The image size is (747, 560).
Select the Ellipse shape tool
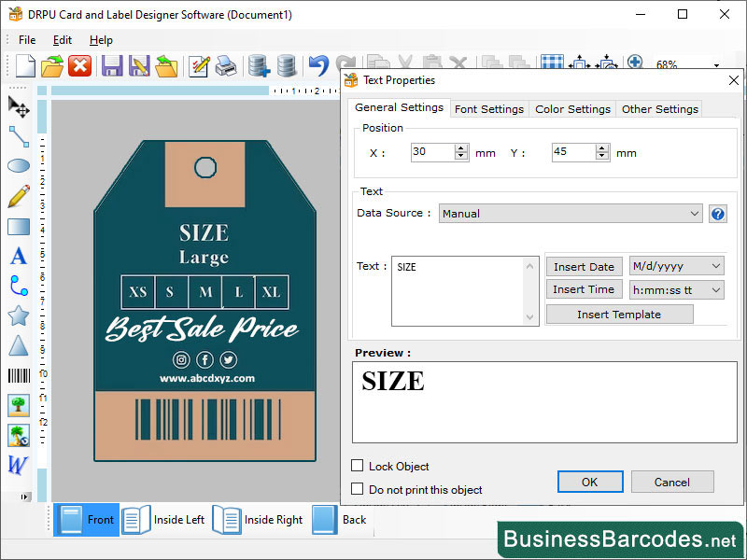(x=17, y=166)
